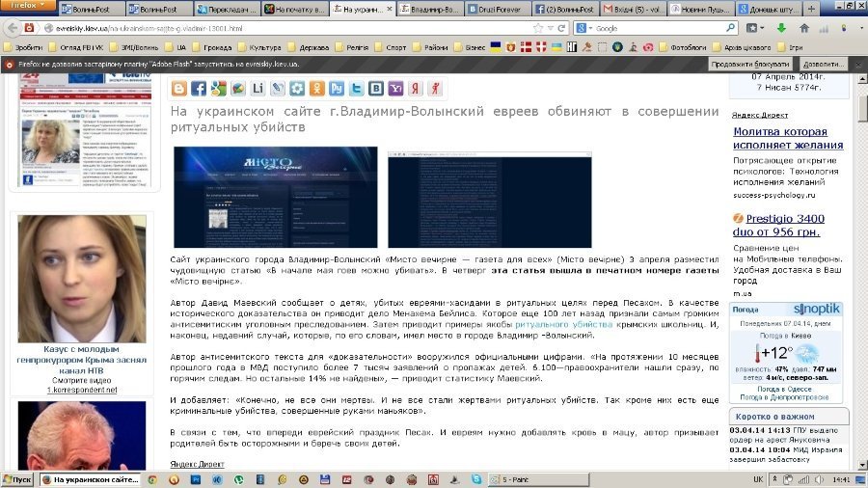Share to VKontakte using the B icon
The image size is (868, 488).
(376, 89)
